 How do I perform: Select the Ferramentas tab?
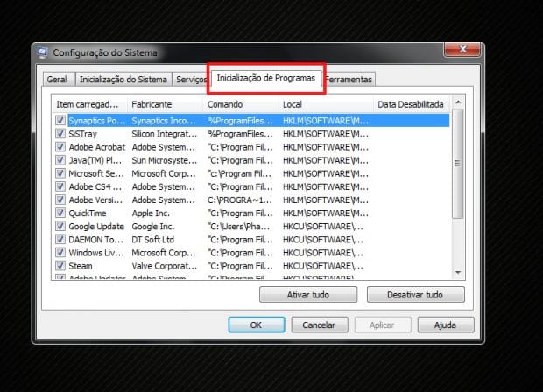(x=349, y=79)
